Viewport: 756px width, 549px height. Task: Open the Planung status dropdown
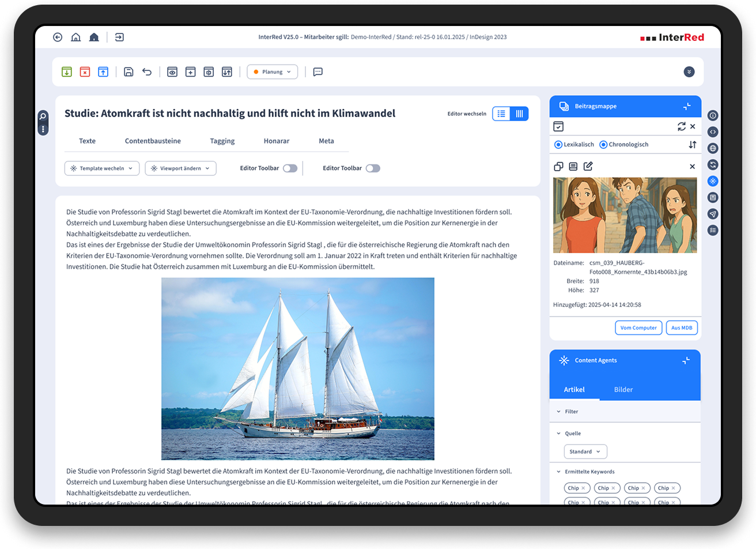point(272,72)
